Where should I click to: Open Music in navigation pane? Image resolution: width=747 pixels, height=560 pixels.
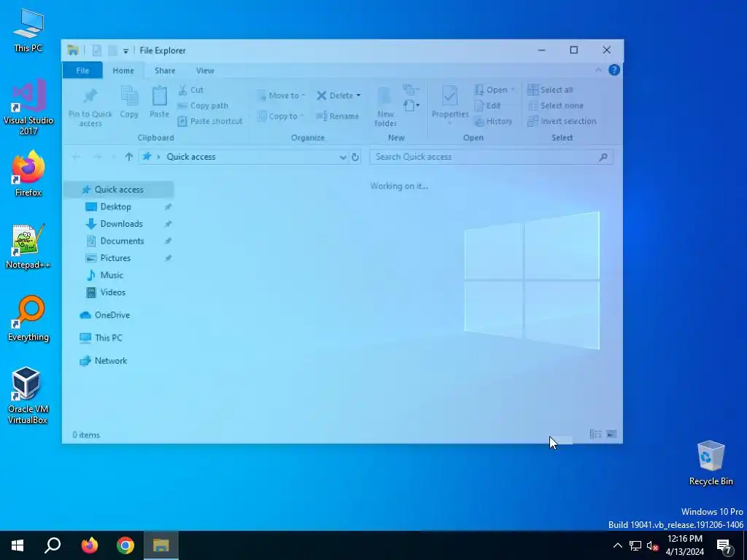click(112, 275)
